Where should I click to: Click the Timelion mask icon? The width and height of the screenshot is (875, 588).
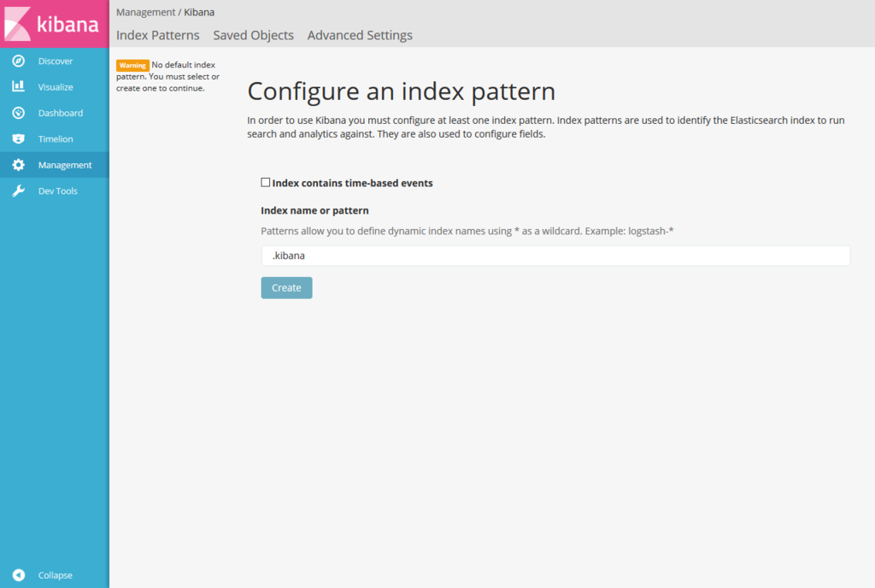pos(19,139)
